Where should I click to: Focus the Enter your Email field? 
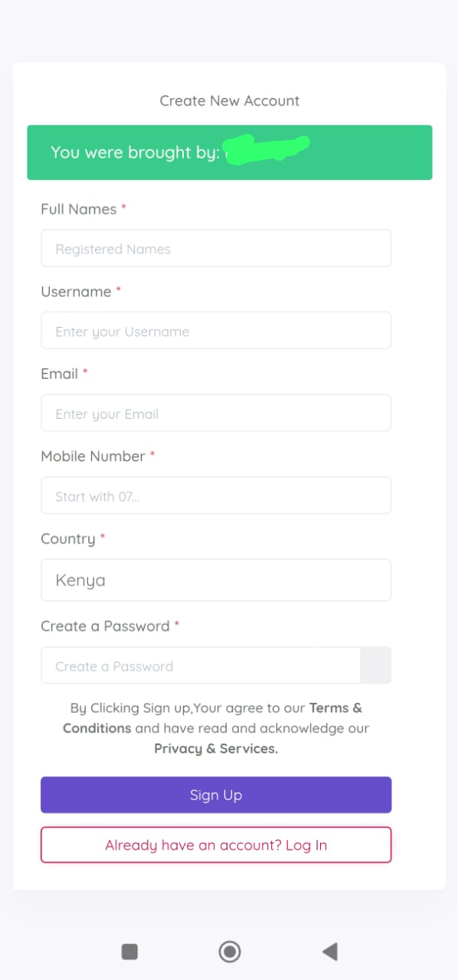(x=216, y=413)
